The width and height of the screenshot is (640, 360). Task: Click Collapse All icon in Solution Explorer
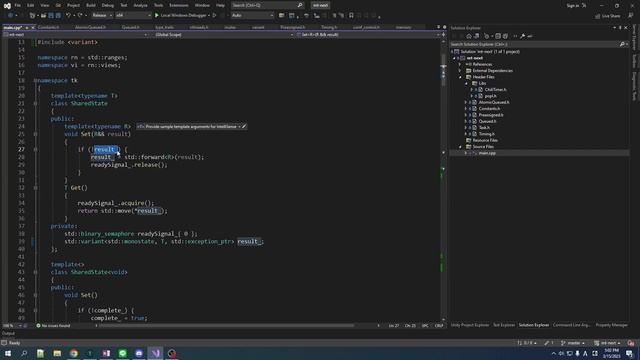click(x=498, y=36)
